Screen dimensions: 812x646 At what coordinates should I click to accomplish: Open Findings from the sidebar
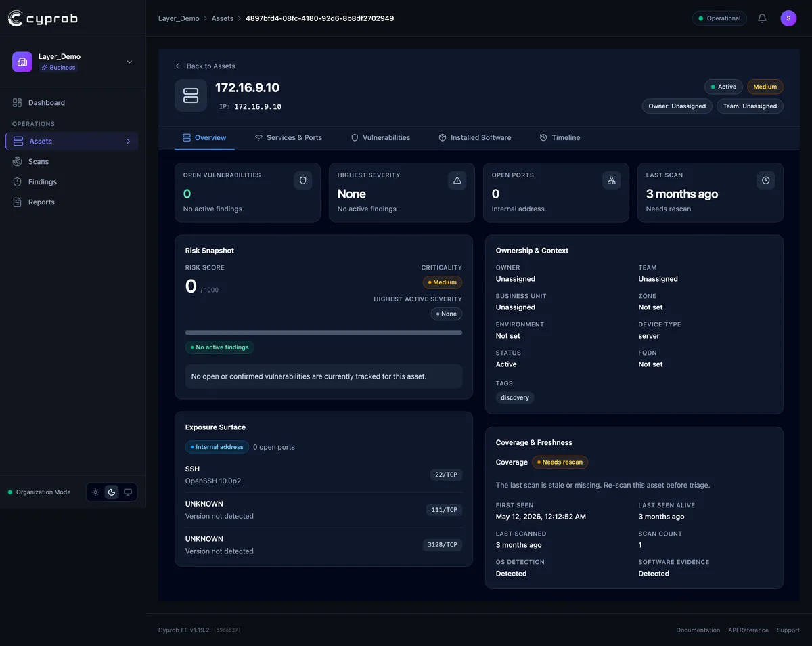(73, 182)
